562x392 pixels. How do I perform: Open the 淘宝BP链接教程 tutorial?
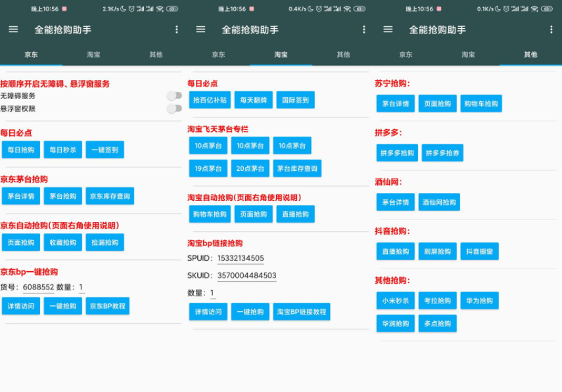point(302,312)
